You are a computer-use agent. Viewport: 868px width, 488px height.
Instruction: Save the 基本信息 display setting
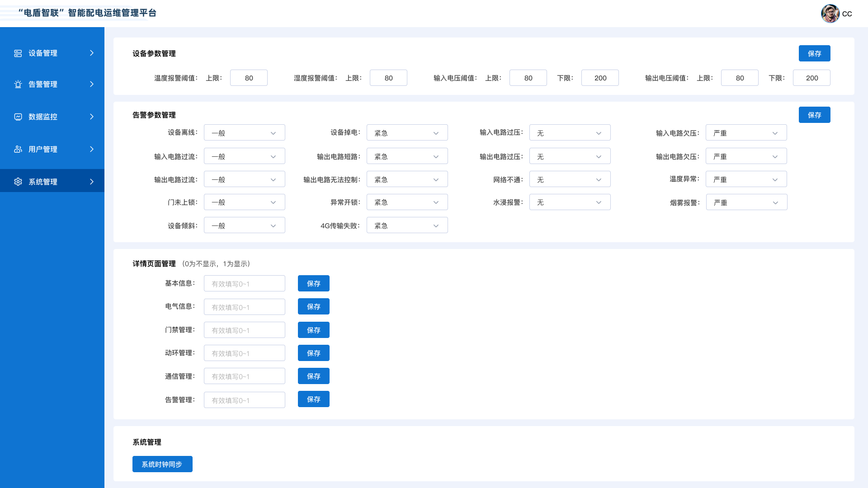(313, 284)
